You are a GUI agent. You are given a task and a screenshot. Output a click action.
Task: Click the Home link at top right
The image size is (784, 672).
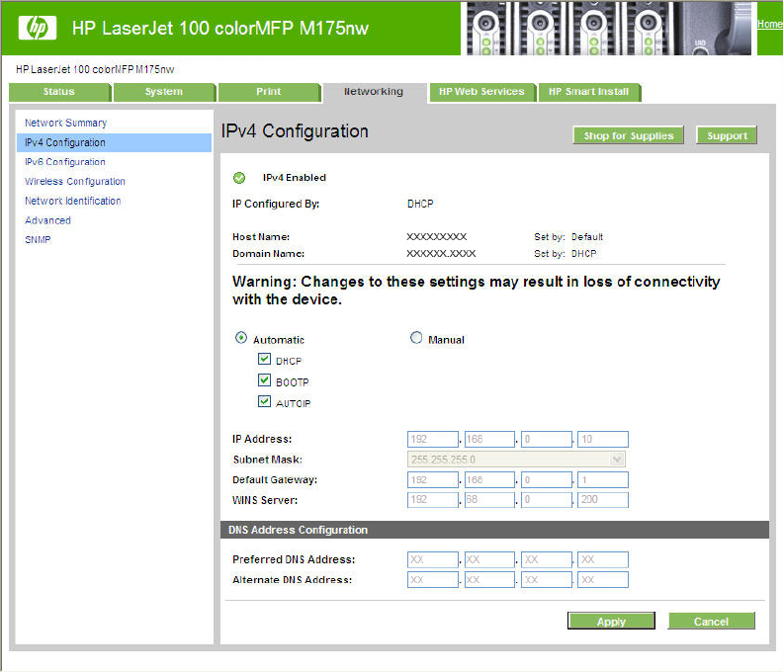pos(769,24)
